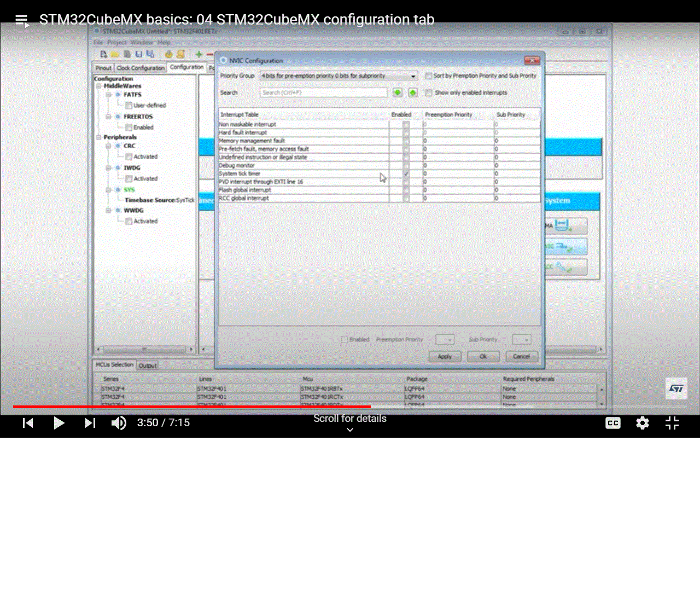This screenshot has height=615, width=700.
Task: Collapse the WWDG tree node
Action: (x=109, y=211)
